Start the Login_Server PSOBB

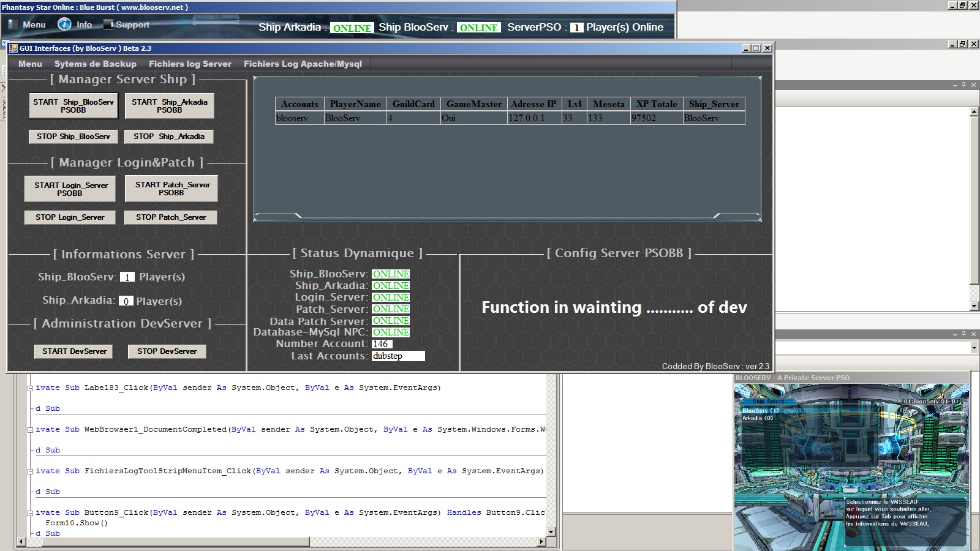click(70, 189)
